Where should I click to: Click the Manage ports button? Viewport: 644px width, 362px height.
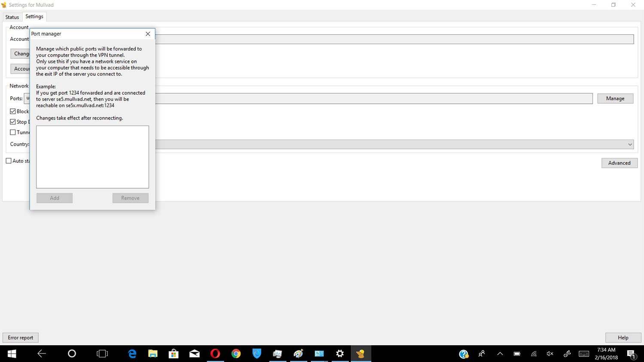pos(615,99)
